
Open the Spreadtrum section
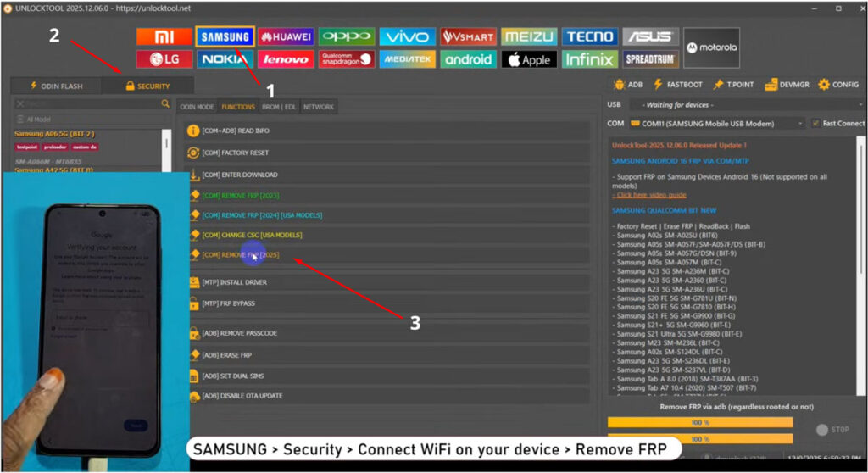tap(650, 59)
